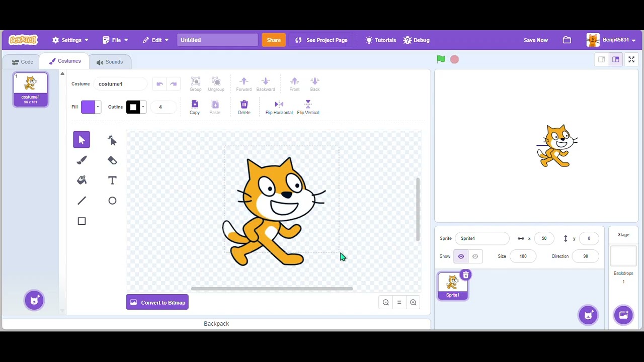Click Convert to Bitmap button
Image resolution: width=644 pixels, height=362 pixels.
157,302
